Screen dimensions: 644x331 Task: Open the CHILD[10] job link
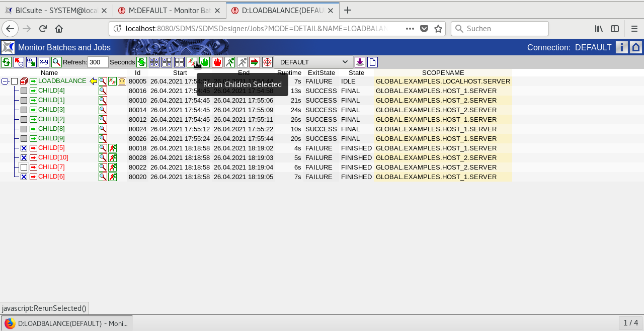[53, 157]
